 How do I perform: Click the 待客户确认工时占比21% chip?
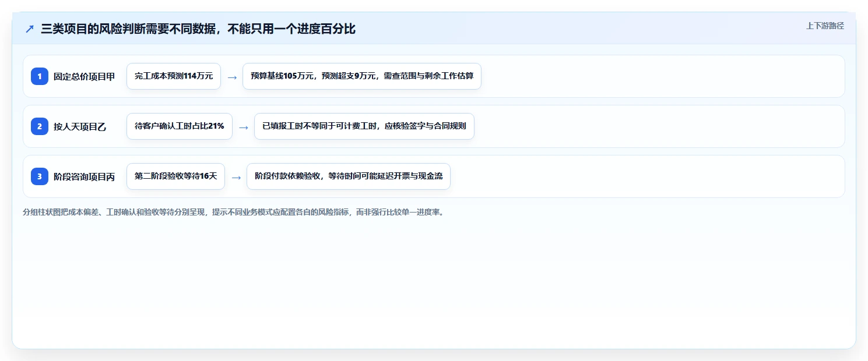coord(180,126)
